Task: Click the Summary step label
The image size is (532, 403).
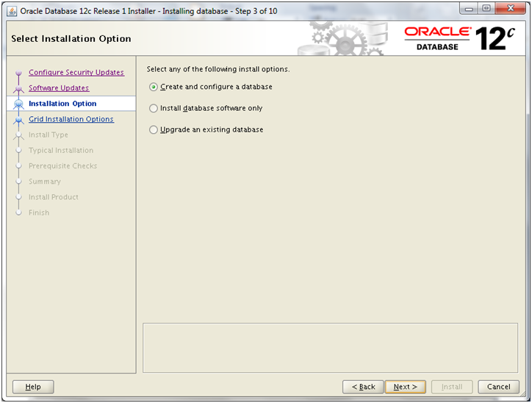Action: pyautogui.click(x=45, y=182)
